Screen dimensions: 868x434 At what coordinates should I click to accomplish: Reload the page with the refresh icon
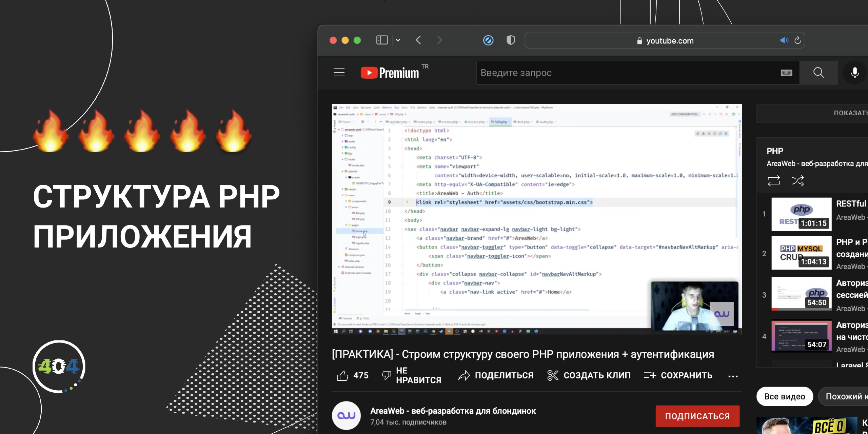coord(797,40)
